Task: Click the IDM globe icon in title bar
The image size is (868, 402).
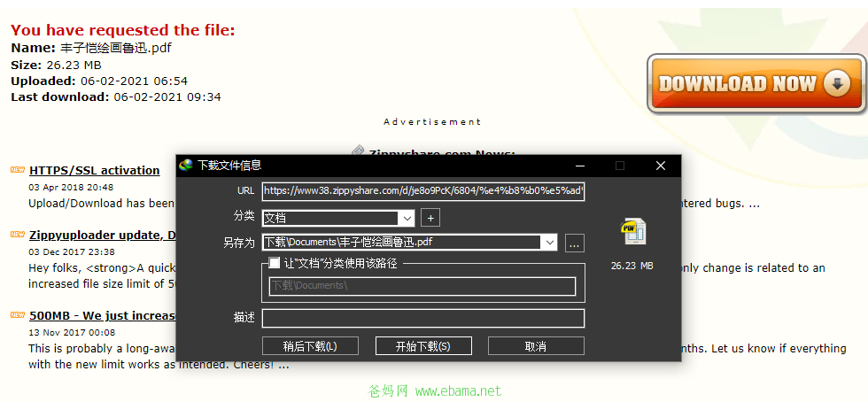Action: [187, 165]
